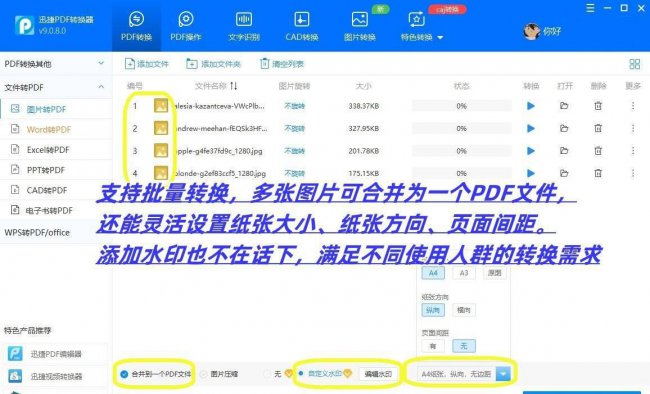Start converting alesia-kazantceva file
The image size is (650, 394).
[531, 106]
